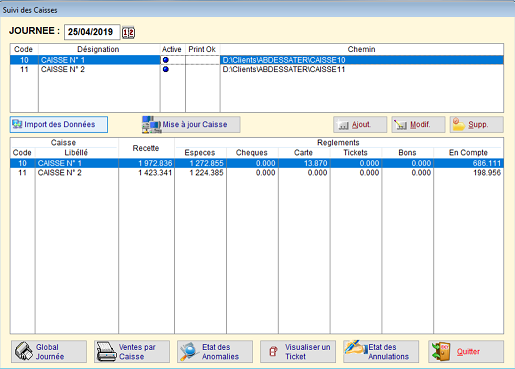Click the Global Journée printer icon

coord(24,352)
